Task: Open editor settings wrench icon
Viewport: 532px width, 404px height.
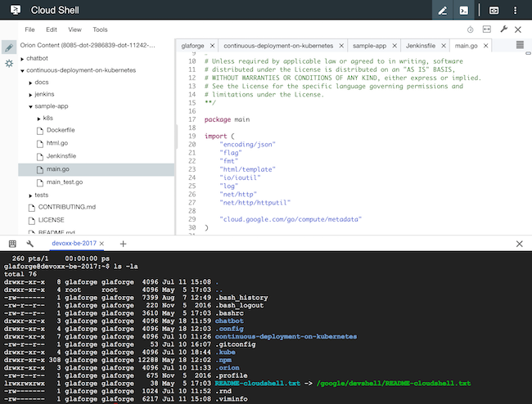Action: (504, 29)
